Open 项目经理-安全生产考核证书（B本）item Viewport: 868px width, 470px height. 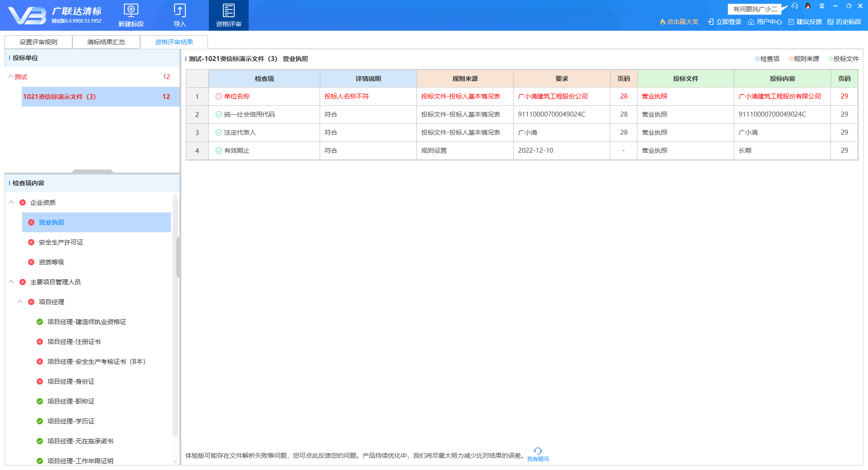click(x=96, y=362)
